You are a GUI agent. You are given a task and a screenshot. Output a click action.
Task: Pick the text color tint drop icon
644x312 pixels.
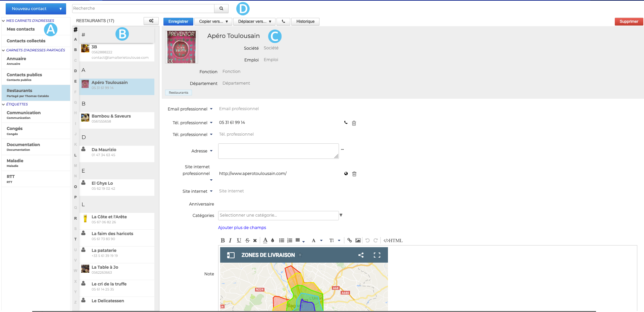point(273,240)
